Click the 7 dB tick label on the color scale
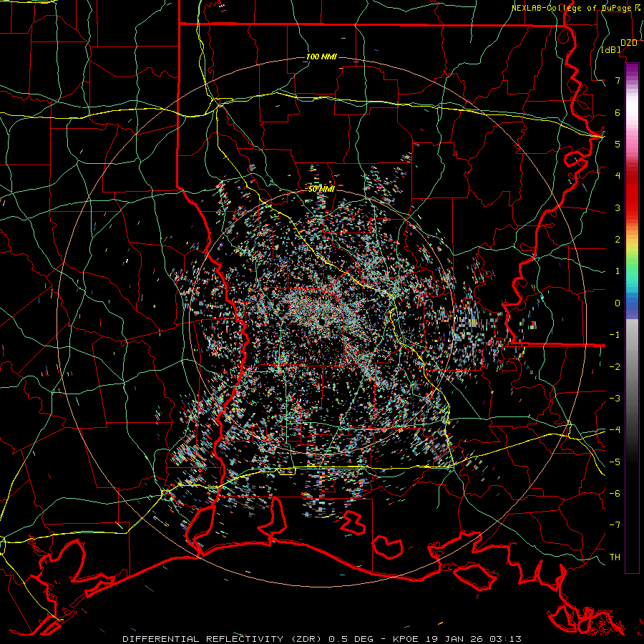The height and width of the screenshot is (644, 644). 618,80
